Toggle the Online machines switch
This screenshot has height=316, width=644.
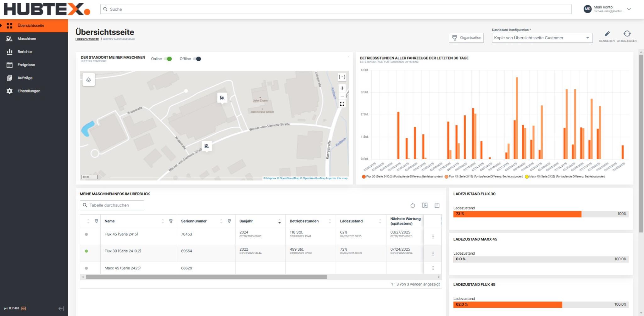pyautogui.click(x=168, y=59)
